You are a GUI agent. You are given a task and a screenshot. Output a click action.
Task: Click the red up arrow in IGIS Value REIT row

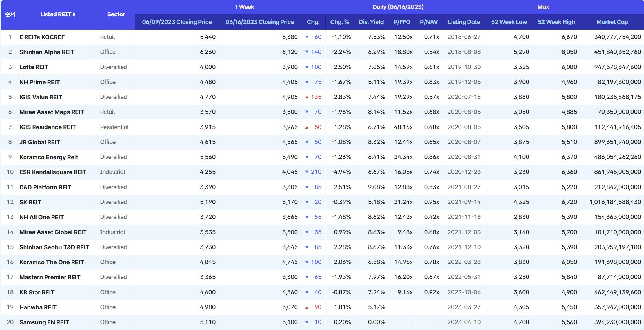tap(307, 97)
